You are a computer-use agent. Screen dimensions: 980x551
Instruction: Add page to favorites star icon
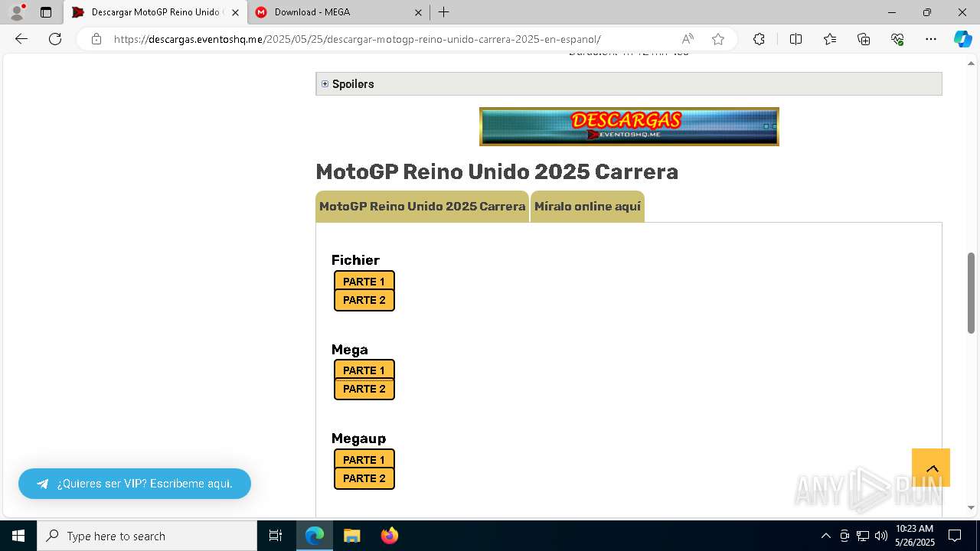[718, 39]
